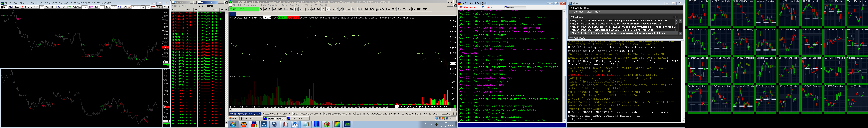Open the mIRC taskbar icon
The width and height of the screenshot is (868, 128).
[254, 124]
